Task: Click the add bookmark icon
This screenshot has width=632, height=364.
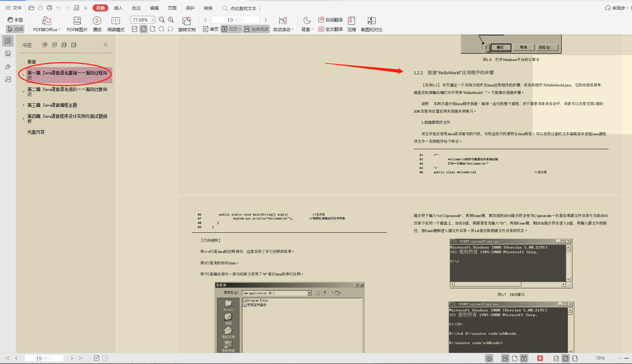Action: click(64, 45)
